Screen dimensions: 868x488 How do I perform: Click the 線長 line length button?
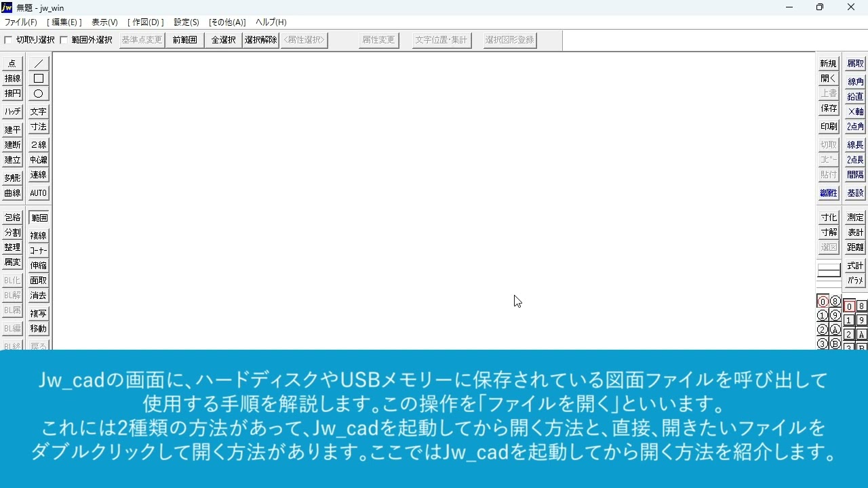(x=856, y=145)
